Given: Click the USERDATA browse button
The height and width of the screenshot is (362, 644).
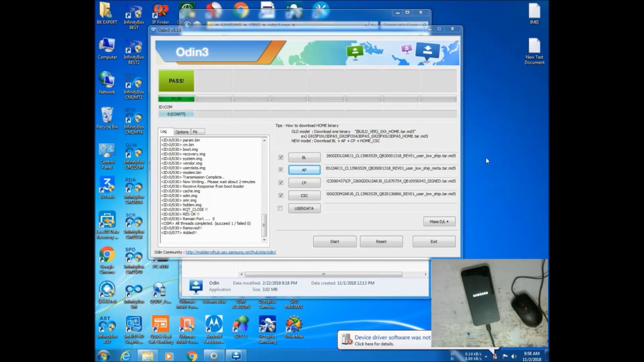Looking at the screenshot, I should tap(304, 208).
